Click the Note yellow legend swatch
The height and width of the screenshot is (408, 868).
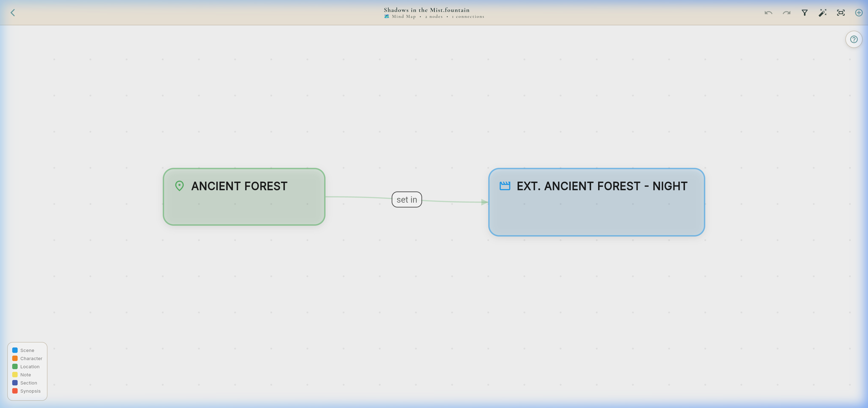pyautogui.click(x=15, y=374)
